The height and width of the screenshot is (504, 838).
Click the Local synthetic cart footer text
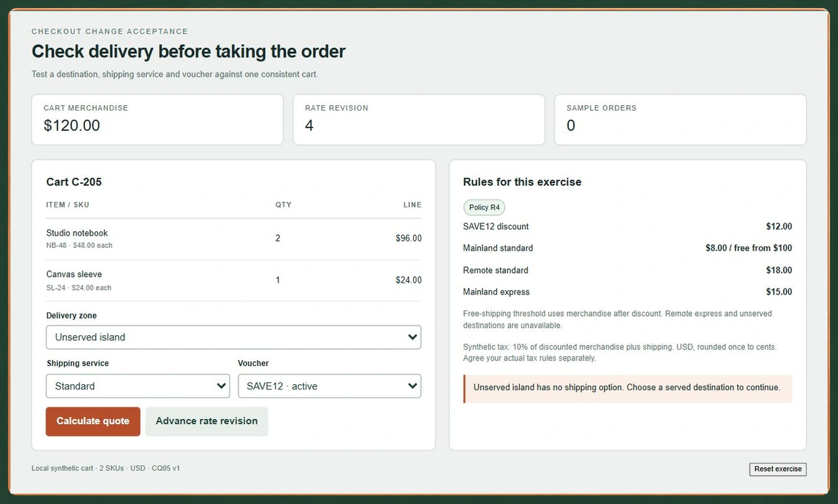pyautogui.click(x=106, y=469)
